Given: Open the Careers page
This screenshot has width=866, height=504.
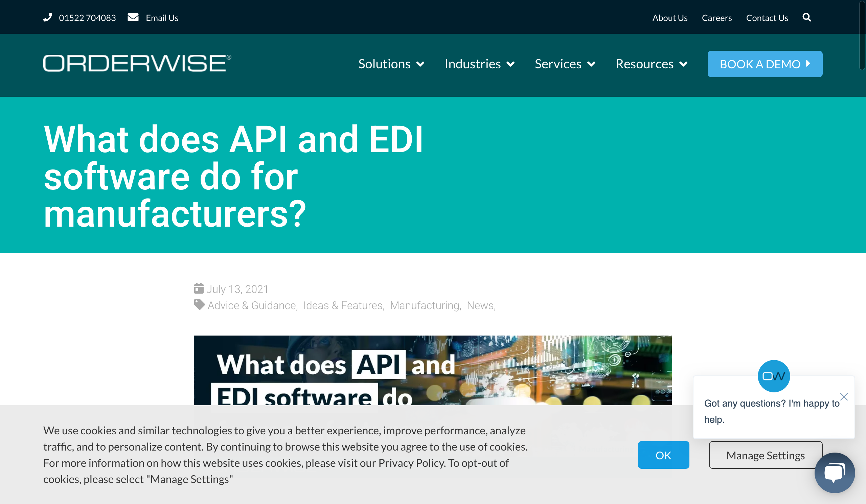Looking at the screenshot, I should [x=716, y=18].
